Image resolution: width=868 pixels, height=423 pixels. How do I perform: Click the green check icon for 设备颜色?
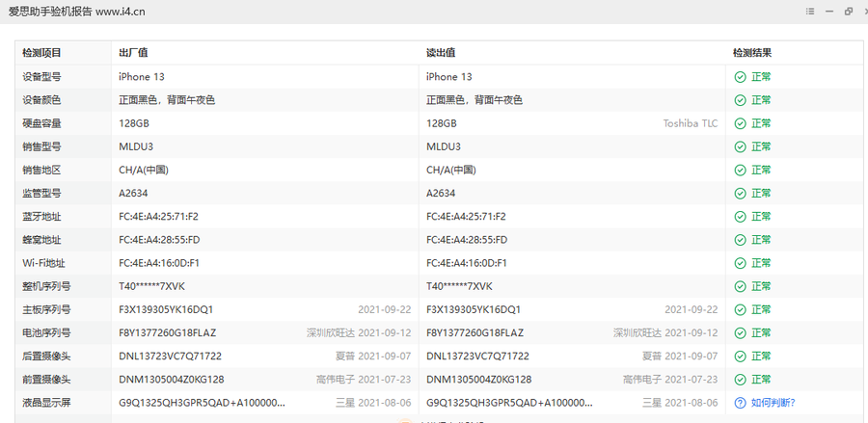coord(740,100)
